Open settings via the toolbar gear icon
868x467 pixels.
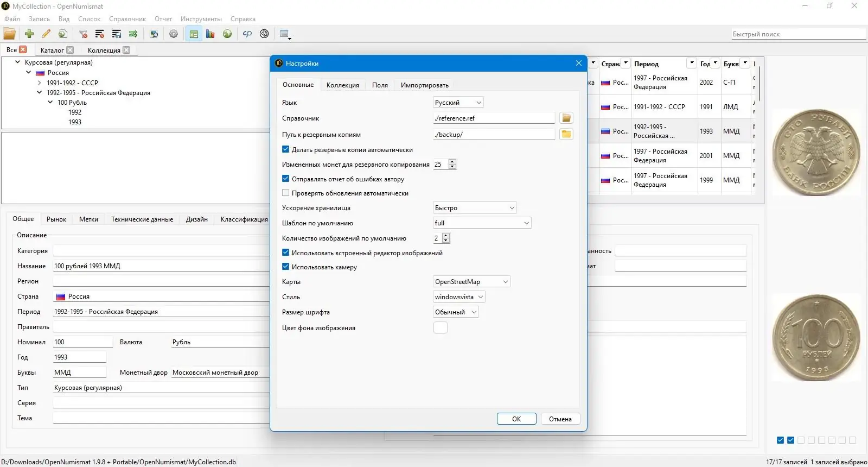174,34
